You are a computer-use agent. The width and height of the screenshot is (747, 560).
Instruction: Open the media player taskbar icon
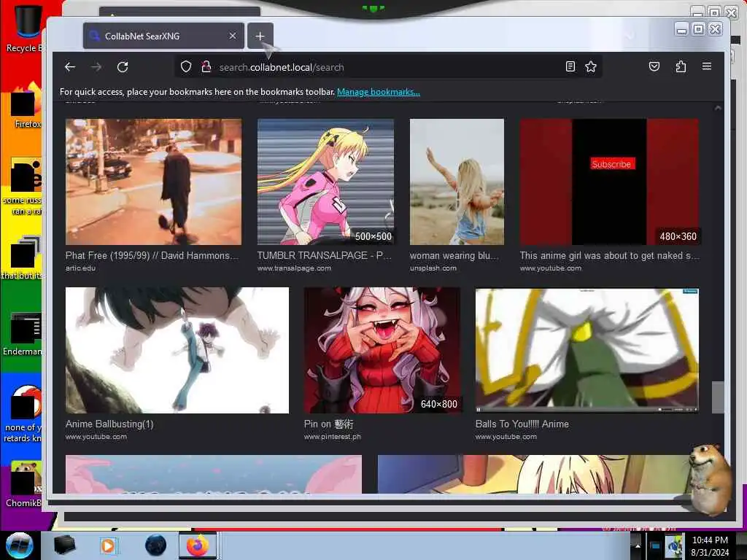click(x=108, y=545)
